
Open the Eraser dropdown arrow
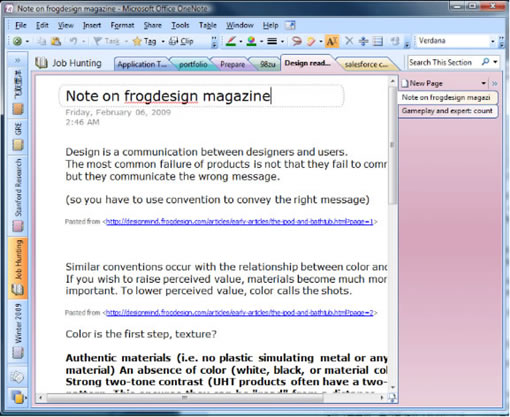320,42
